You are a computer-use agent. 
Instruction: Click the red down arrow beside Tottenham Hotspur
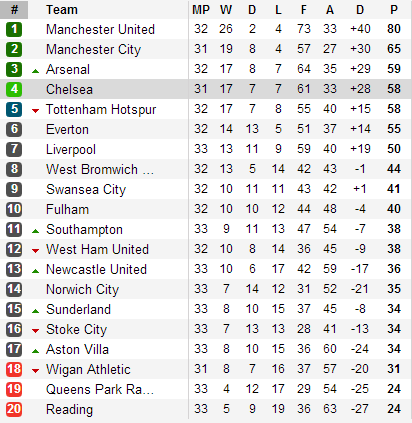click(x=35, y=111)
